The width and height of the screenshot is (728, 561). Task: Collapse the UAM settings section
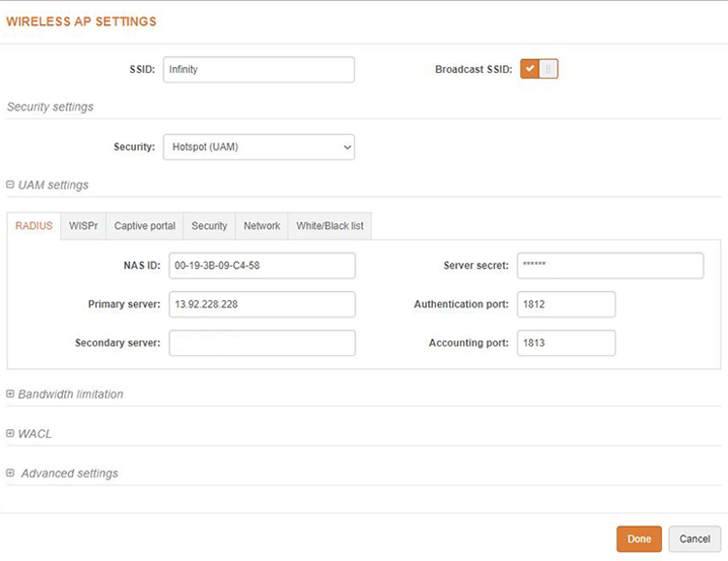tap(11, 184)
